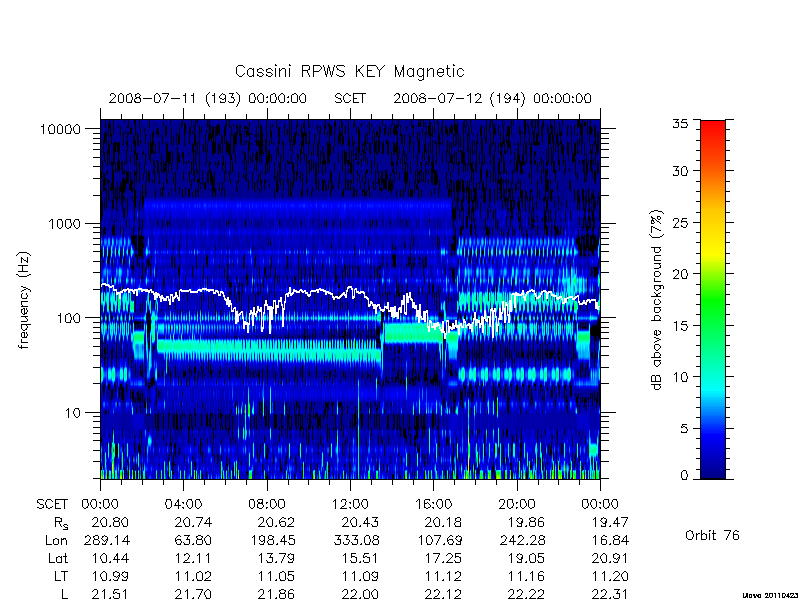Click the Lat value '10.44'
The height and width of the screenshot is (600, 800).
click(x=110, y=559)
